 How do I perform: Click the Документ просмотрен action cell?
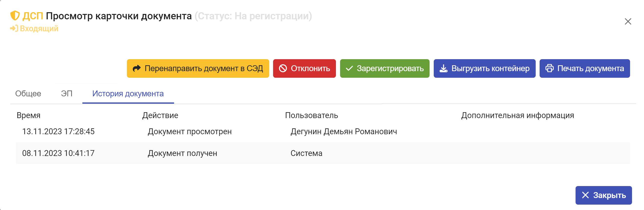(189, 132)
